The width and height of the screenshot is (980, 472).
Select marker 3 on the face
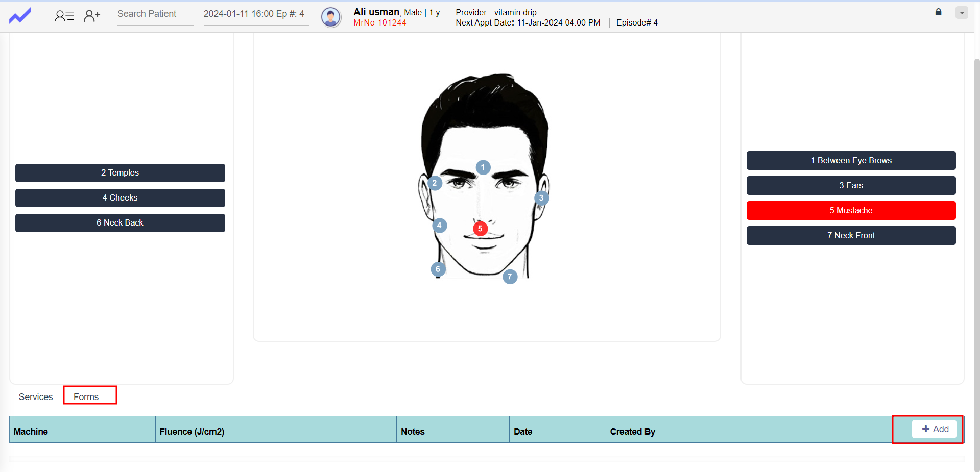pyautogui.click(x=541, y=198)
